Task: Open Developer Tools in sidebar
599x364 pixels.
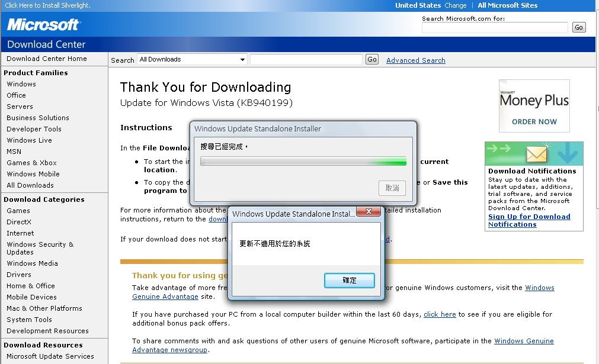Action: tap(34, 129)
